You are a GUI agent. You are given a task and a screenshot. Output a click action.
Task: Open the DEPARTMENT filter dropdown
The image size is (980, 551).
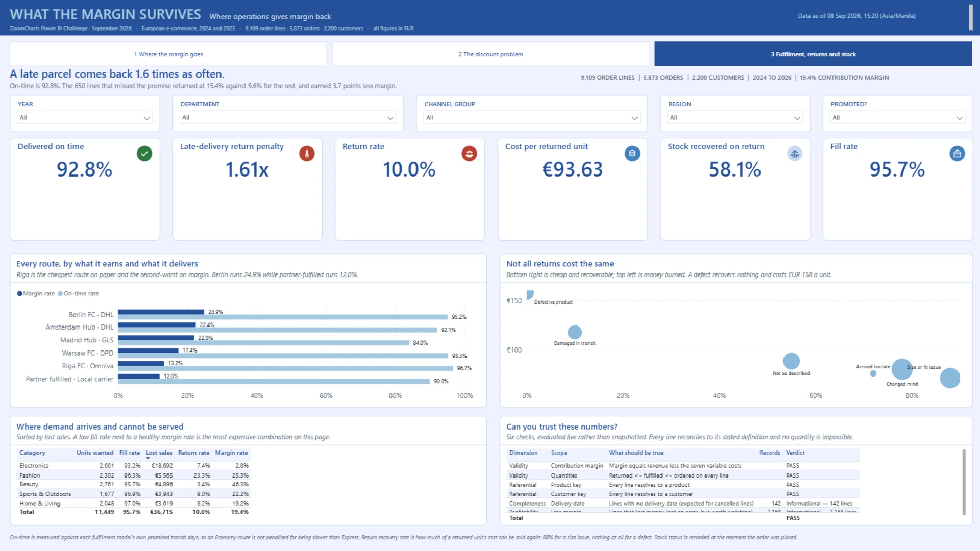pyautogui.click(x=288, y=118)
